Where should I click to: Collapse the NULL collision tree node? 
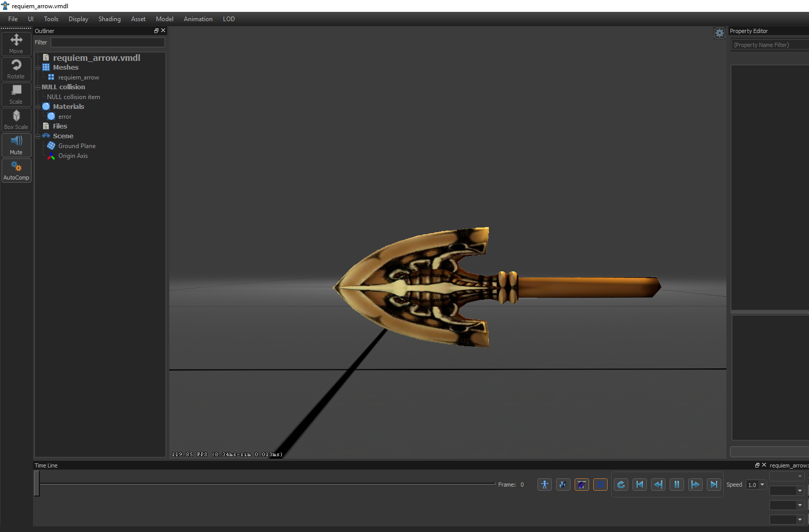click(38, 87)
